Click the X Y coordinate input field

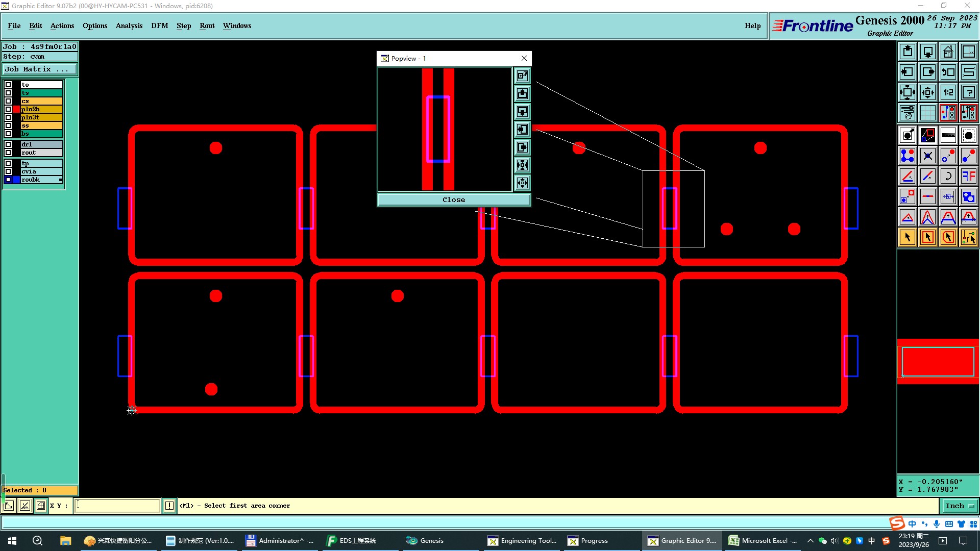(117, 506)
